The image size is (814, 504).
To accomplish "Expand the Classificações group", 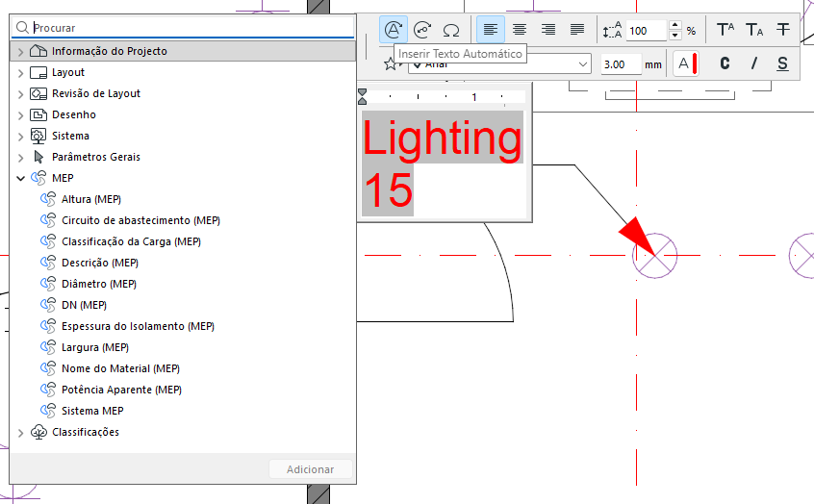I will (x=20, y=433).
